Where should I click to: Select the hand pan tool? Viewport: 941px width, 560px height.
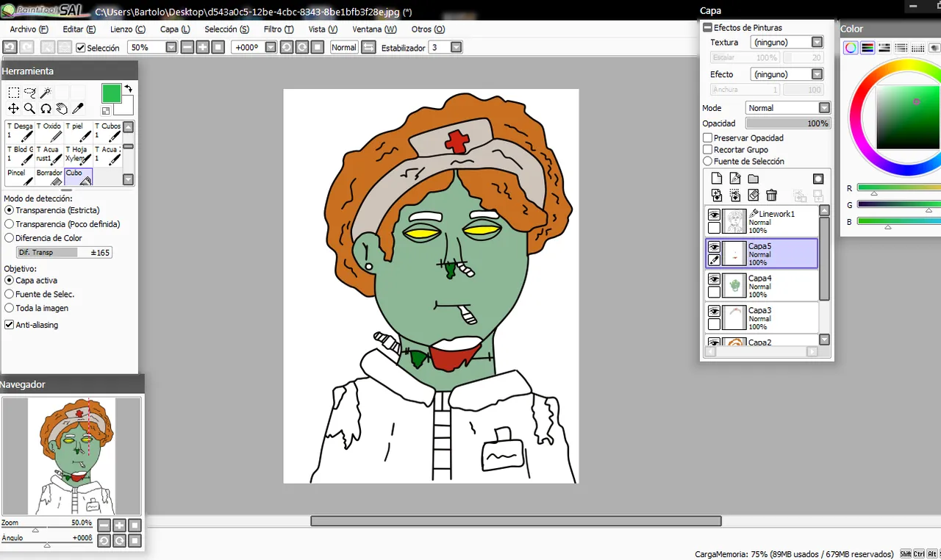click(62, 109)
